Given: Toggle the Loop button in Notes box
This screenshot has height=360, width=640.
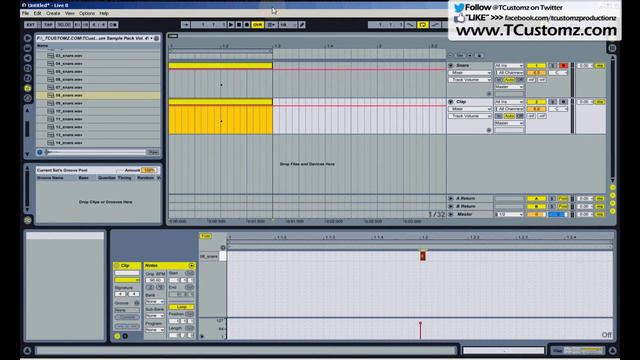Looking at the screenshot, I should [x=182, y=307].
